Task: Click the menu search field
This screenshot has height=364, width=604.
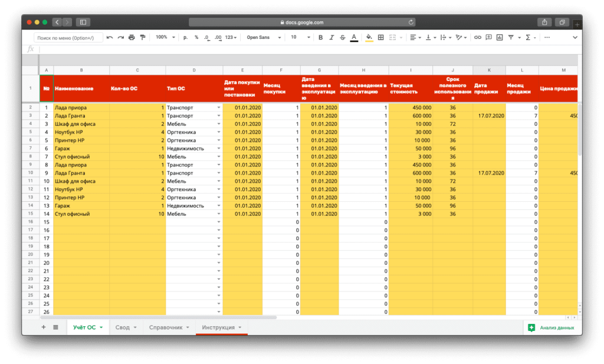Action: pyautogui.click(x=68, y=38)
